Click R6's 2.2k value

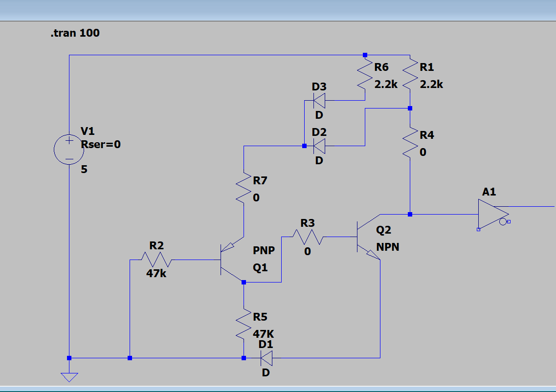[386, 85]
